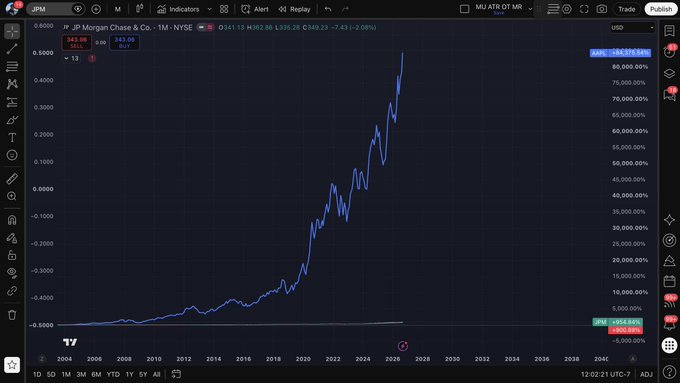
Task: Open the Indicators dialog
Action: 178,9
